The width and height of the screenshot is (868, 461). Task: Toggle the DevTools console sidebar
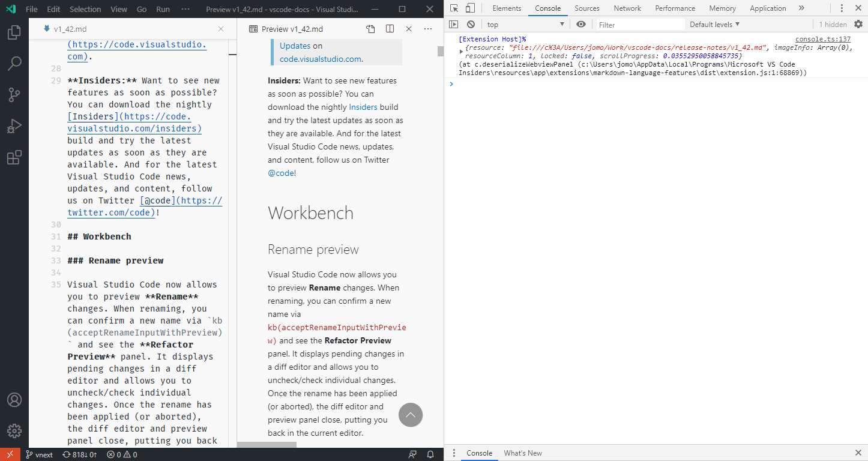coord(454,24)
